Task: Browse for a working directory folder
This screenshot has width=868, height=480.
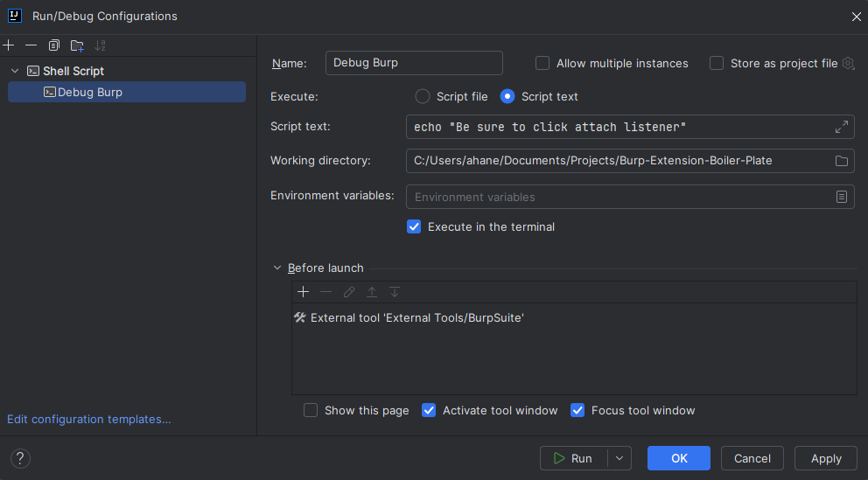Action: click(x=842, y=161)
